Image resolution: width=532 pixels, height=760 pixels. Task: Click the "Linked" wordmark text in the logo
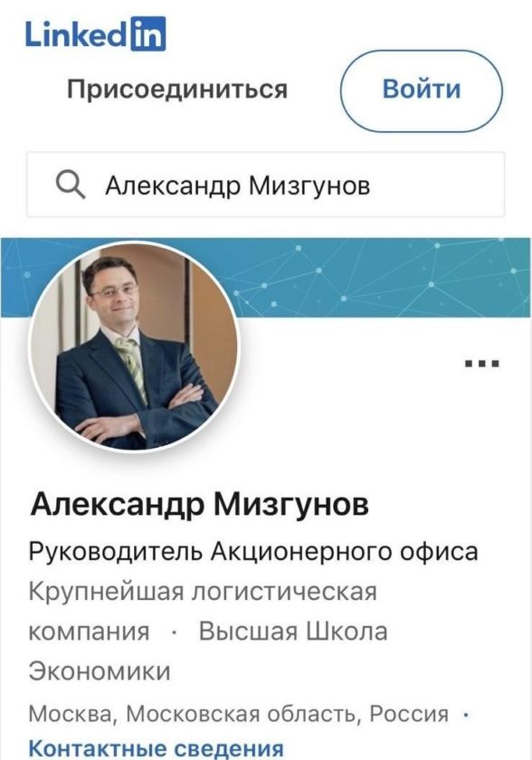(76, 34)
